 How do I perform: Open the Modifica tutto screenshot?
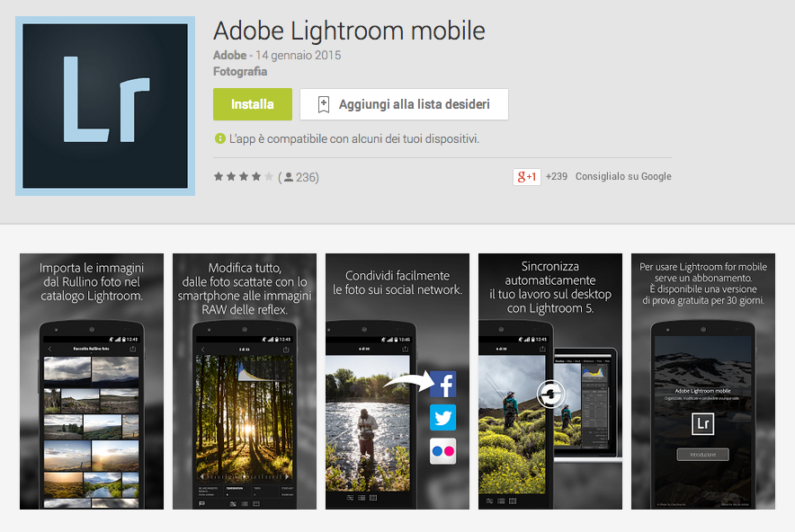245,381
